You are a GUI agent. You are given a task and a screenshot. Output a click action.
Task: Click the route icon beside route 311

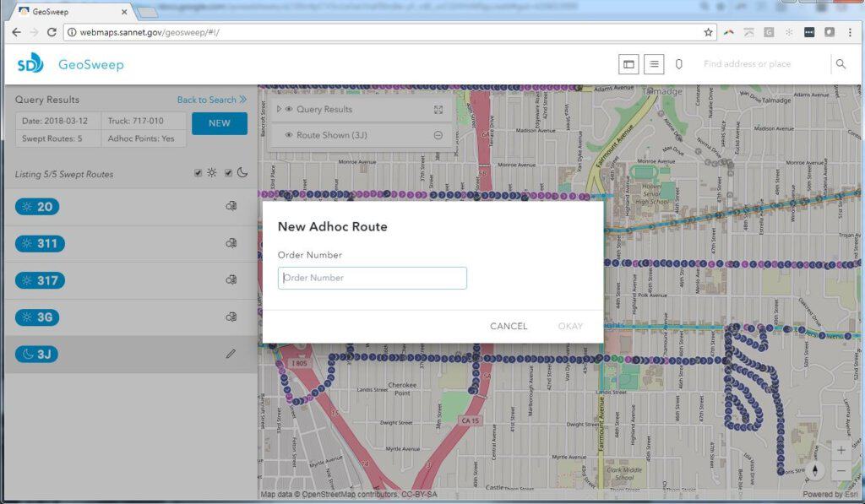point(231,243)
